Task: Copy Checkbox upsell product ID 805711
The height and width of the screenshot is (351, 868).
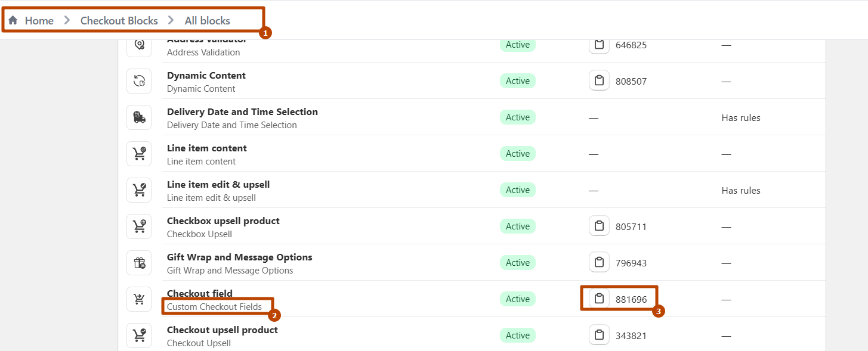Action: pos(599,226)
